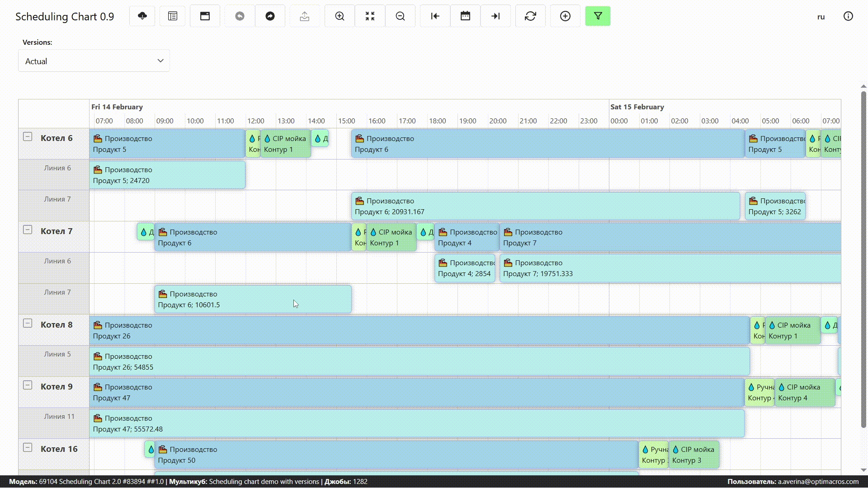Click the redo arrow icon
Viewport: 868px width, 488px height.
click(270, 16)
